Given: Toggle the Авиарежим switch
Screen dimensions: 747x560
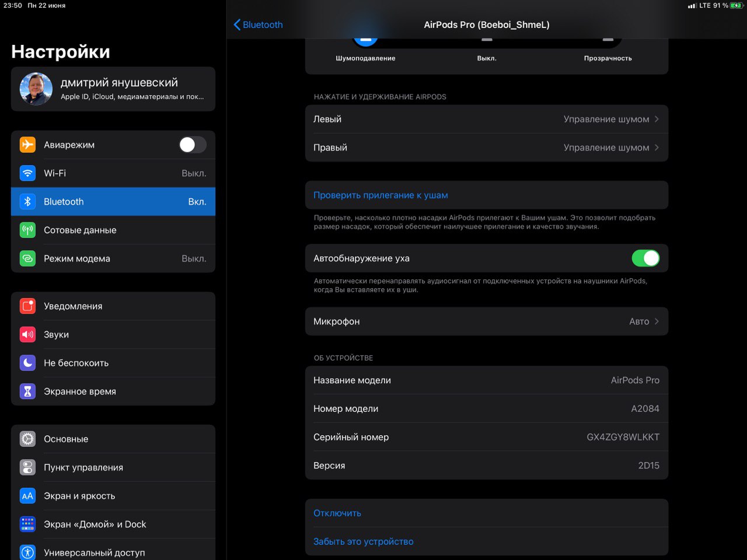Looking at the screenshot, I should coord(193,145).
